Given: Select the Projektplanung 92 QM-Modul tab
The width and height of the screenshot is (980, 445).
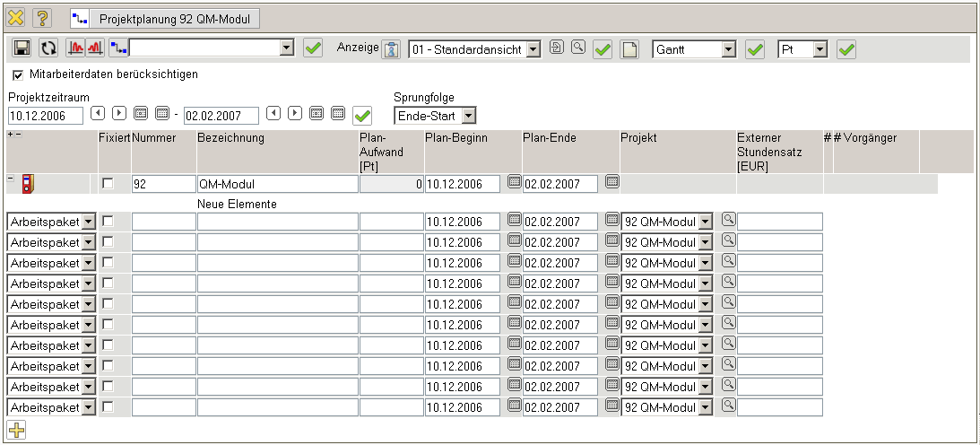Looking at the screenshot, I should coord(166,18).
